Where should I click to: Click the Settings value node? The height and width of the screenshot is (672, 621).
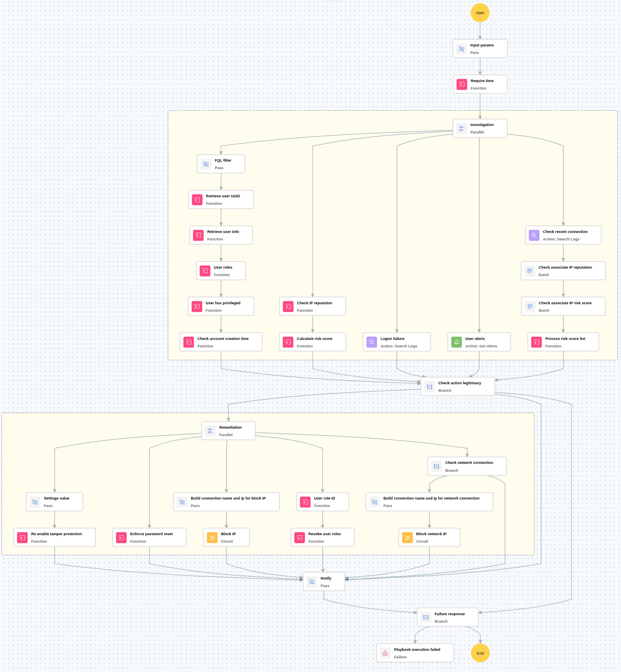tap(55, 502)
